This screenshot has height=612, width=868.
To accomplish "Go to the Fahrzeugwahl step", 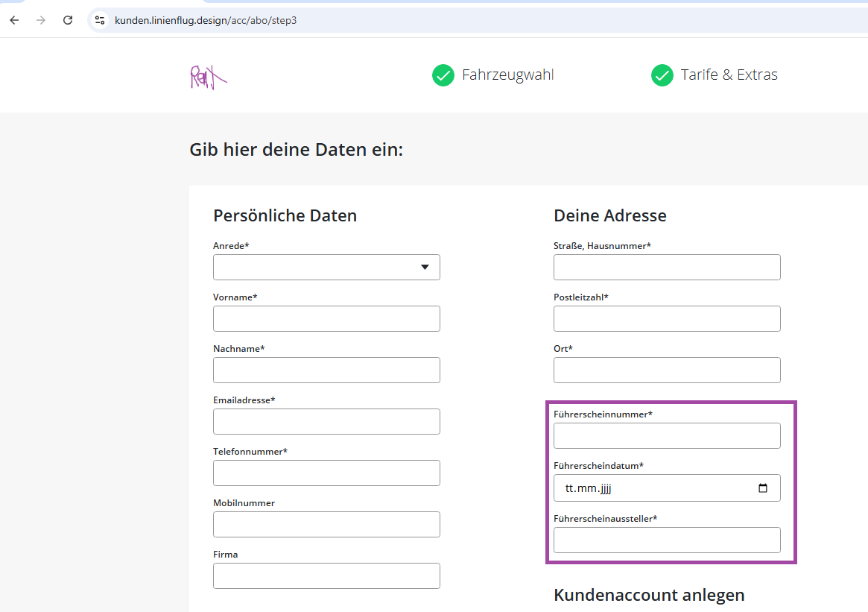I will [507, 75].
